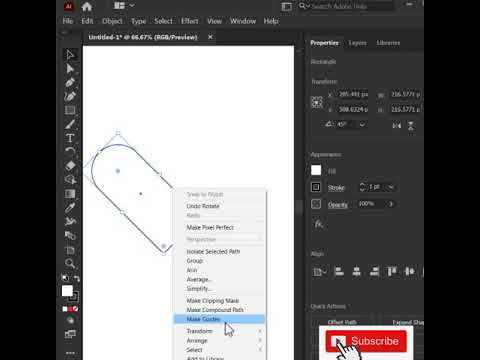Select the Selection tool

coord(70,55)
